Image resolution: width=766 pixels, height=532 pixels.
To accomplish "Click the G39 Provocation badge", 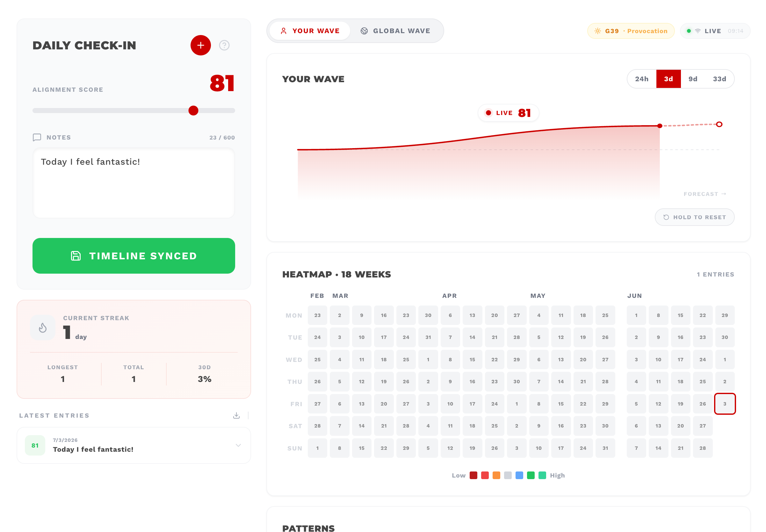I will 631,31.
